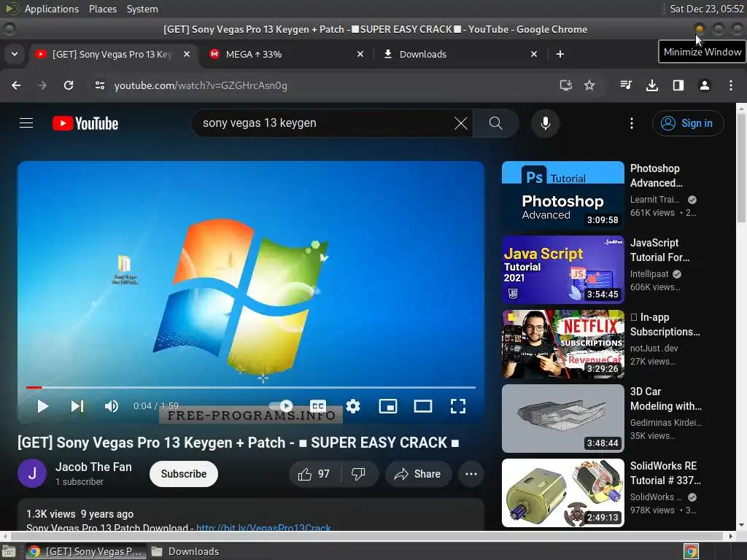Dislike the video
747x560 pixels.
coord(359,474)
